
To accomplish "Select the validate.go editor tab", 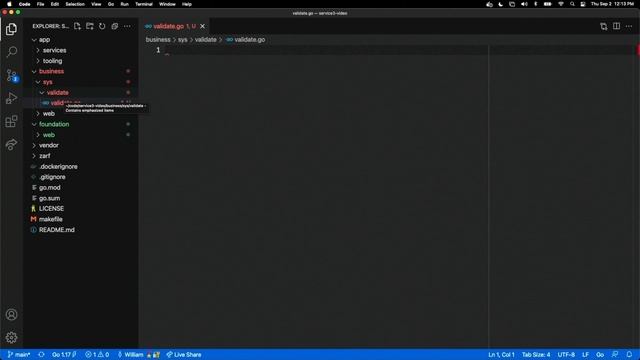I will [175, 26].
